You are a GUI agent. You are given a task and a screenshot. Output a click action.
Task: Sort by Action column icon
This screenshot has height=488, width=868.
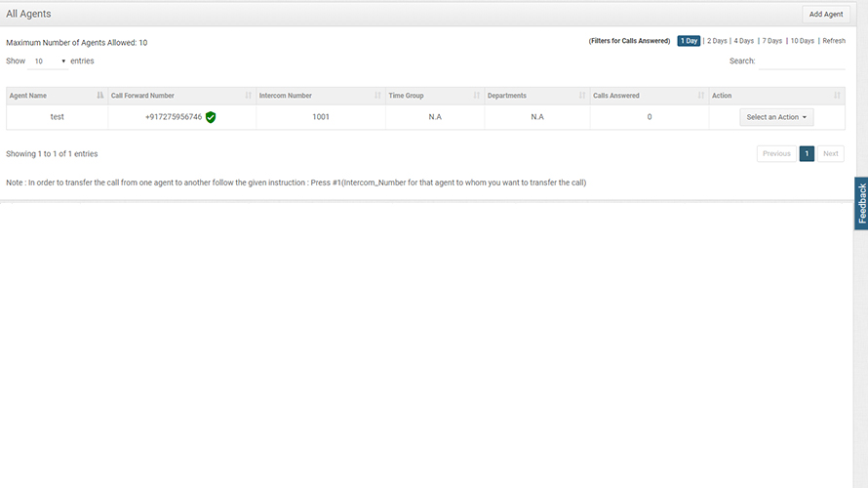[837, 96]
